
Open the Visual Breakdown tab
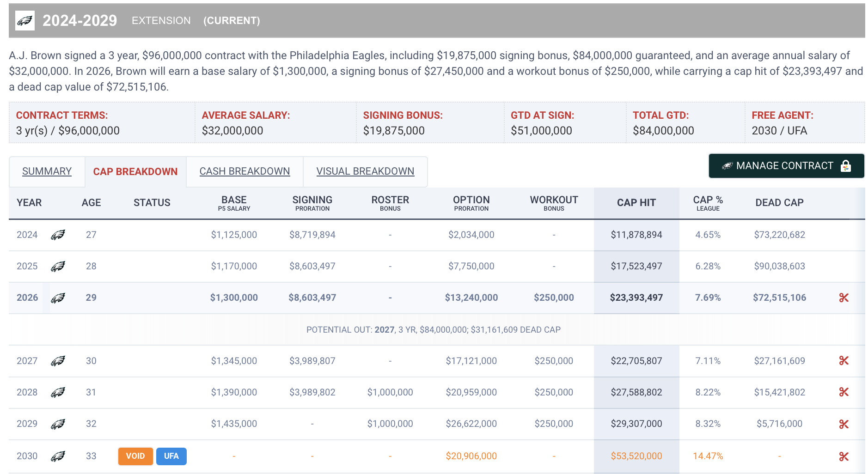click(x=365, y=171)
